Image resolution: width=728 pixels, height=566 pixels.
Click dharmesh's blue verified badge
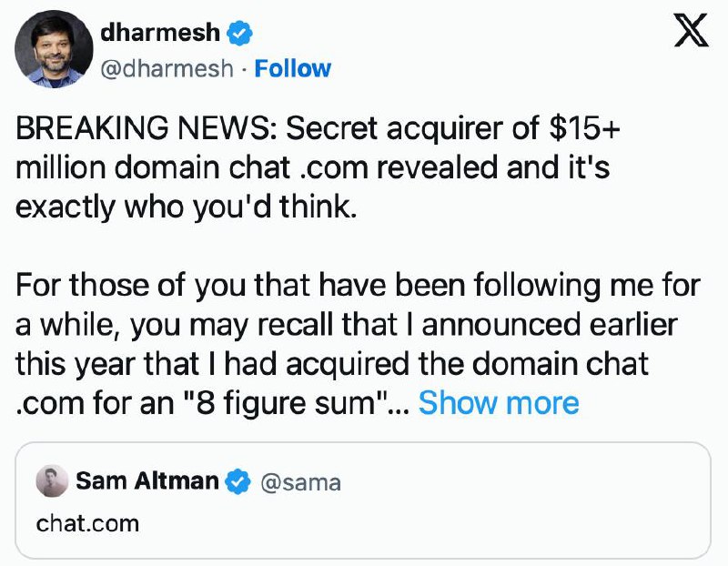239,33
